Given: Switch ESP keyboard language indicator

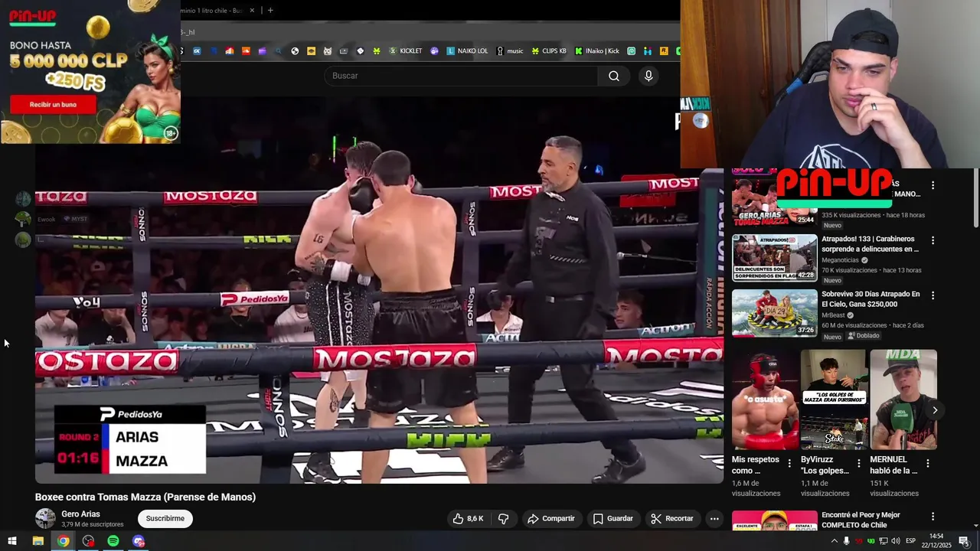Looking at the screenshot, I should click(910, 541).
